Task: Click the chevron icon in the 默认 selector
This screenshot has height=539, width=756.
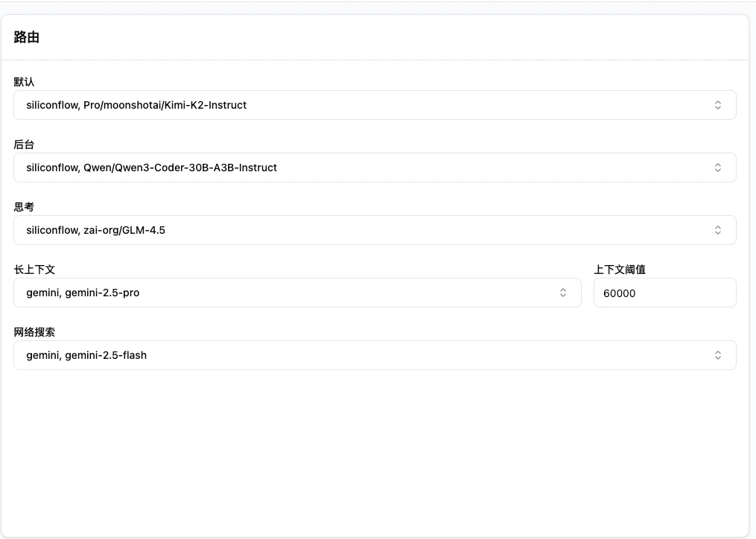Action: coord(718,105)
